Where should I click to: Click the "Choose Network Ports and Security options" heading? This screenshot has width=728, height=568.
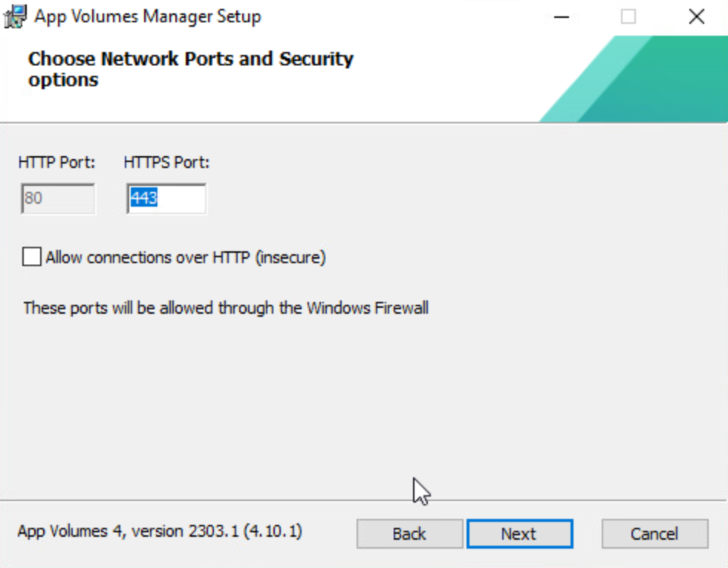coord(190,69)
